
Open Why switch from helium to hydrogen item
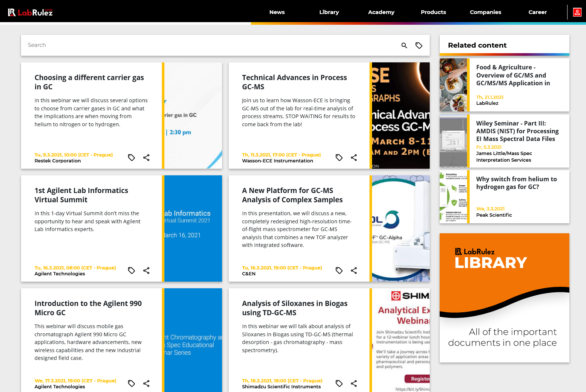pyautogui.click(x=517, y=183)
